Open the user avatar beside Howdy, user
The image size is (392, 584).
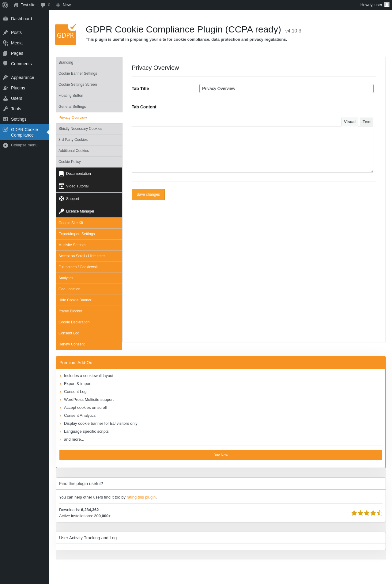[387, 5]
